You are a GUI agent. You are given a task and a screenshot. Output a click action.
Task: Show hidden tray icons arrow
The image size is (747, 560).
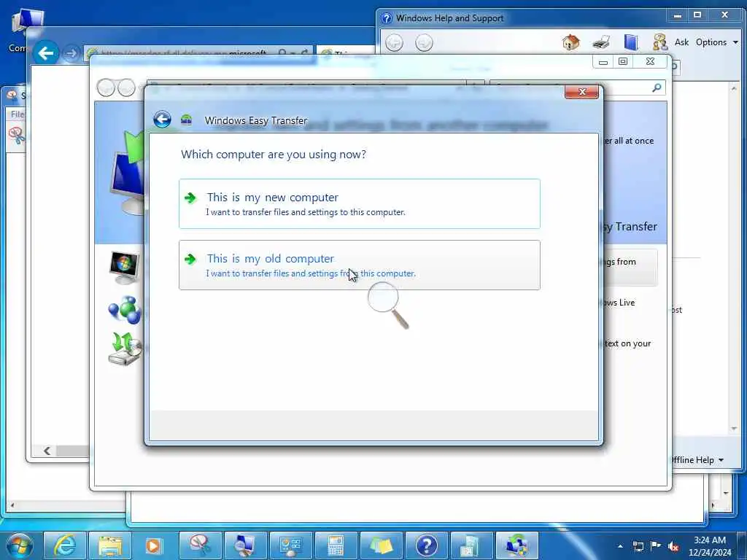coord(620,546)
